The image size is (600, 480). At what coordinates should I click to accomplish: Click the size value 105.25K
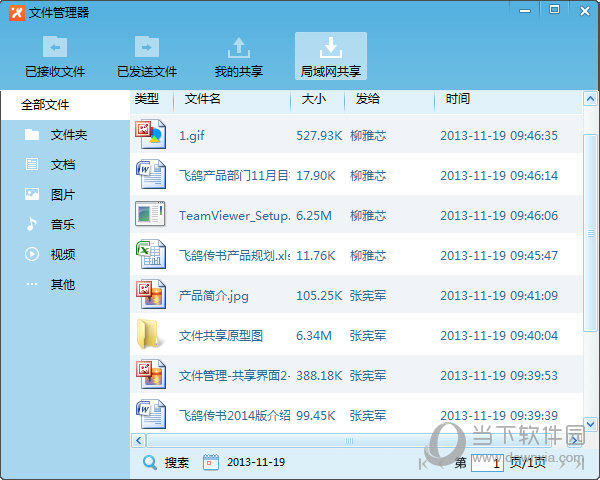coord(319,296)
